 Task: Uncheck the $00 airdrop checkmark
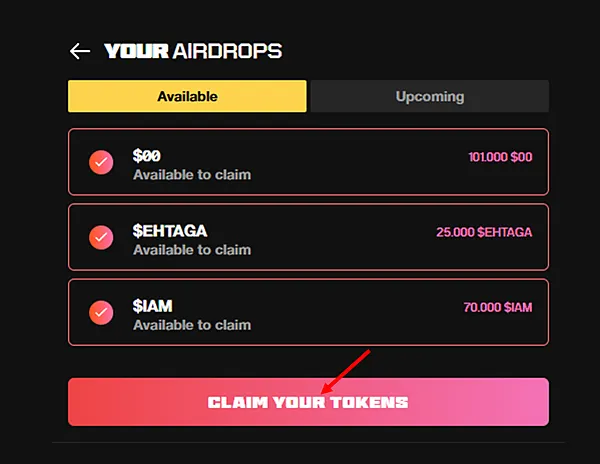tap(101, 162)
